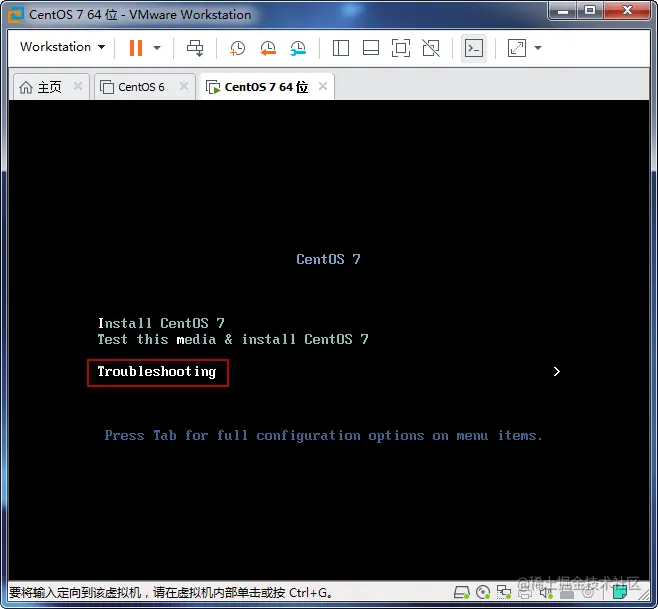
Task: Open the console view icon
Action: tap(474, 48)
